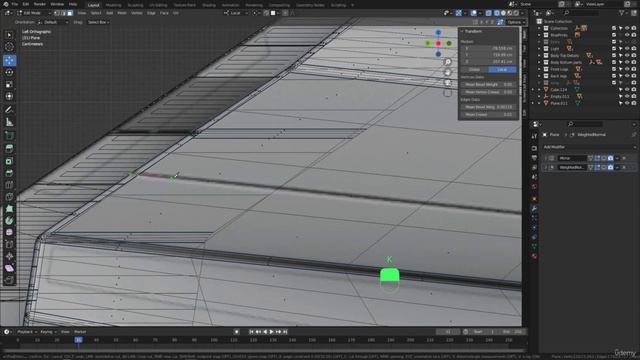The width and height of the screenshot is (640, 360).
Task: Open the Render menu
Action: click(x=40, y=4)
